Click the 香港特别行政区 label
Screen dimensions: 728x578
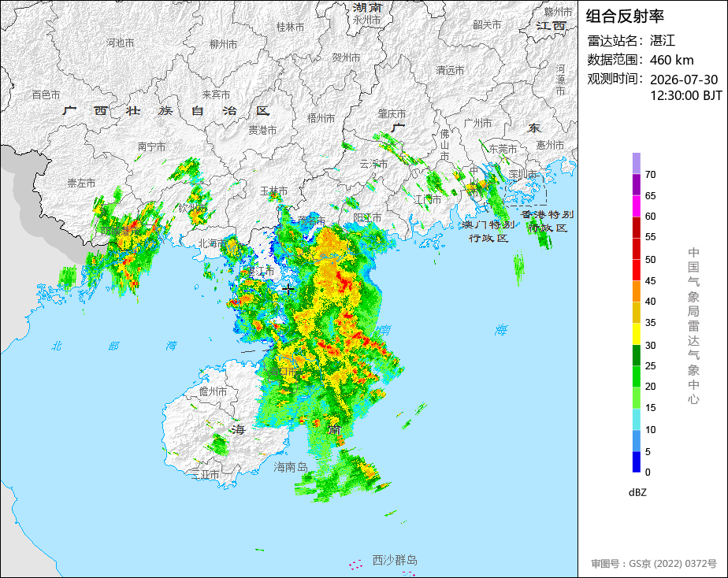[548, 221]
